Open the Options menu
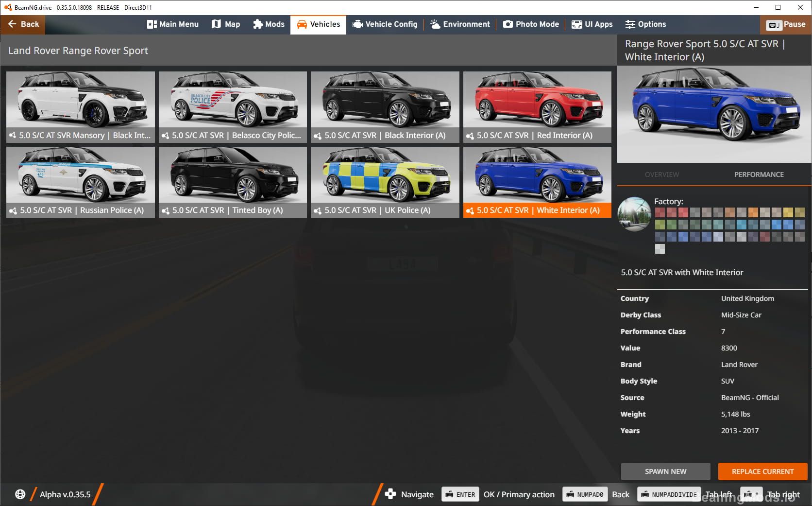The height and width of the screenshot is (506, 812). click(645, 24)
